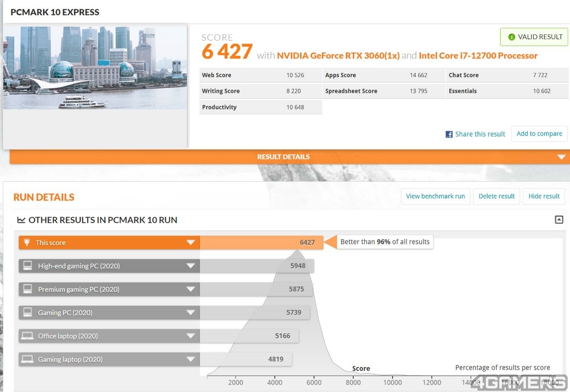This screenshot has width=570, height=392.
Task: Click the Productivity label
Action: click(x=219, y=107)
